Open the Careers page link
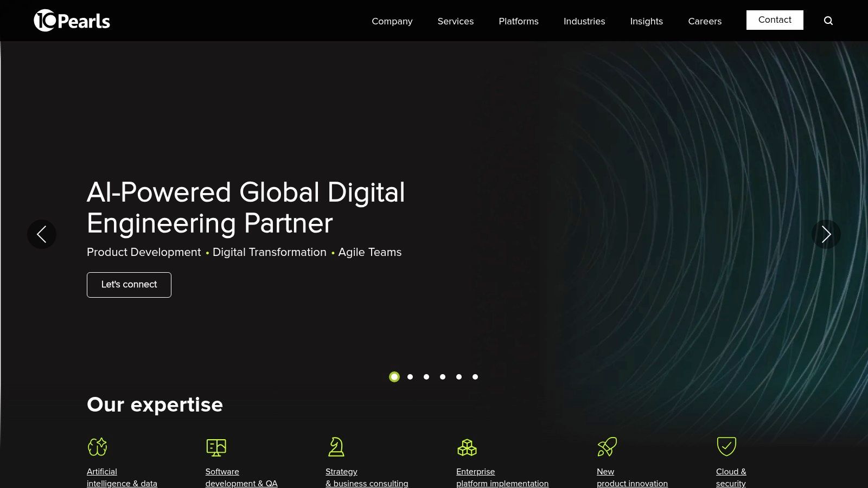Screen dimensions: 868x488 [x=705, y=21]
